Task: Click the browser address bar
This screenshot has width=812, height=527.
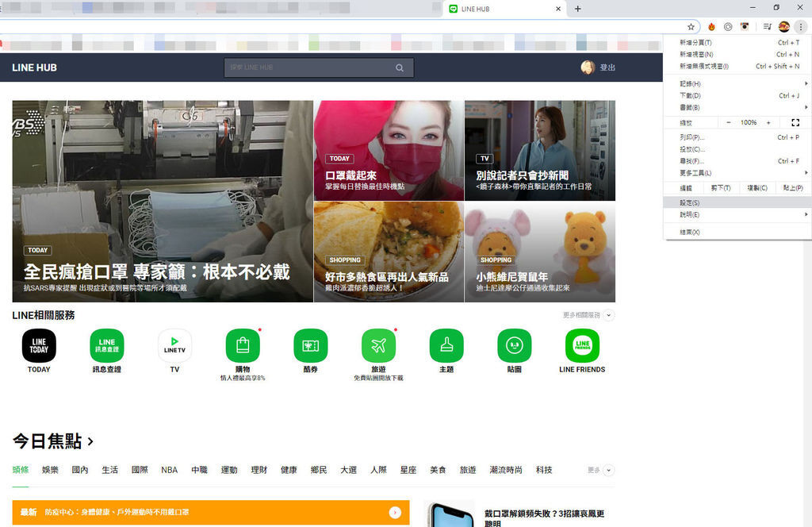Action: 342,26
